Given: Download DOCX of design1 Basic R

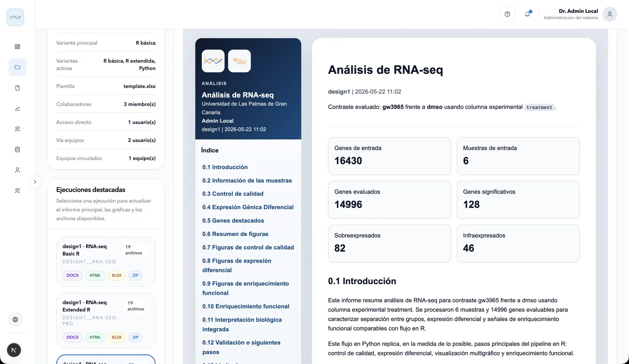Looking at the screenshot, I should point(73,276).
